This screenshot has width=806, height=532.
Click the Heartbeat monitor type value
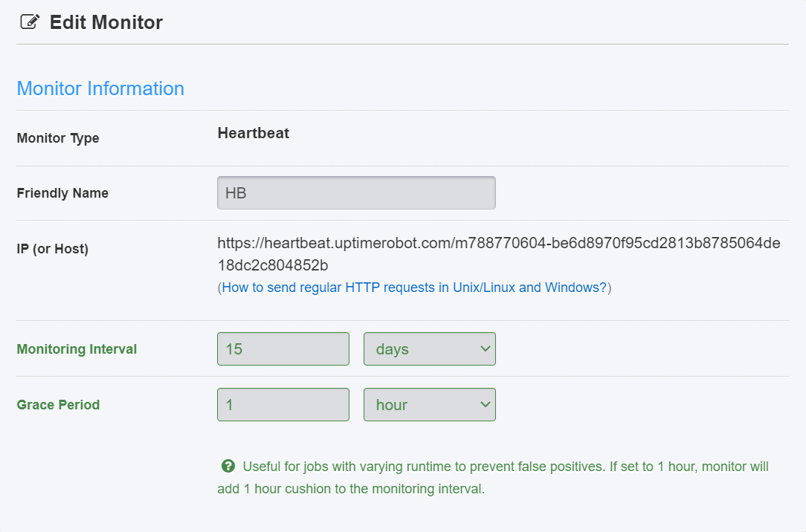(254, 133)
